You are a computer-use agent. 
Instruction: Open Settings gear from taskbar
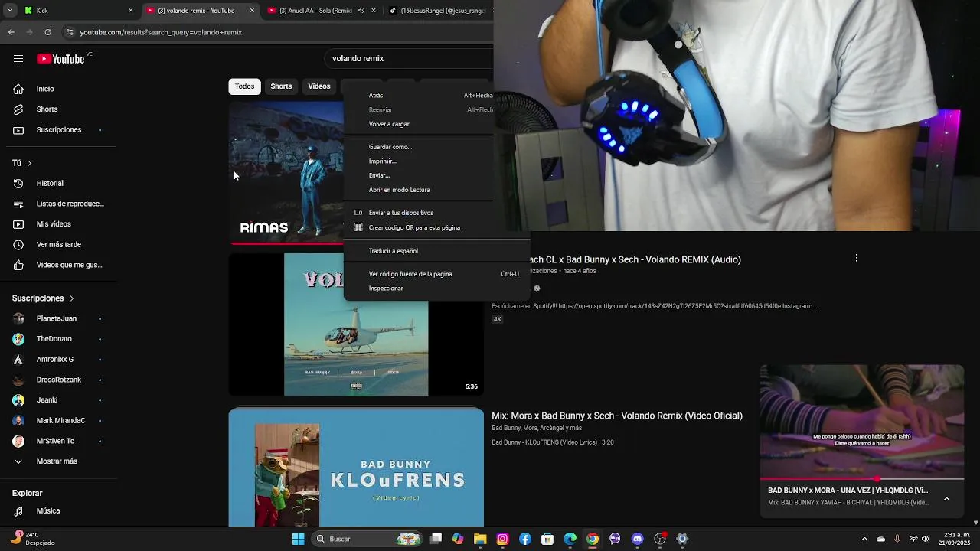682,539
